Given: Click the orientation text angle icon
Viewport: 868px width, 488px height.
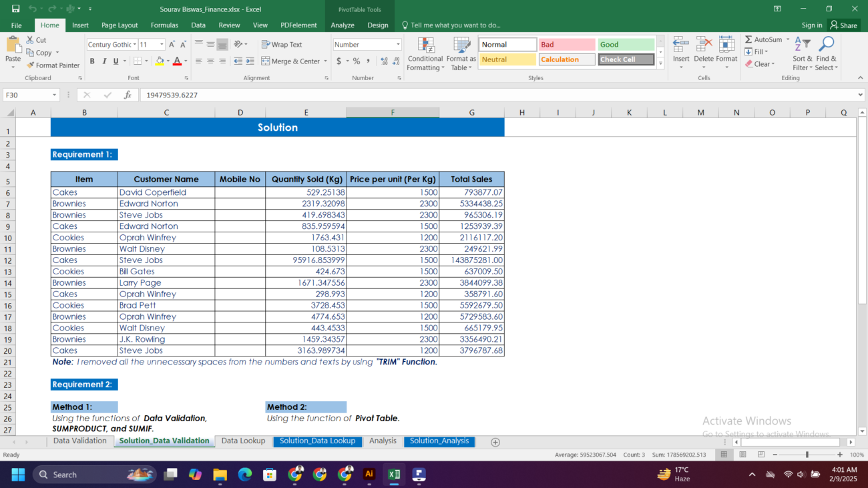Looking at the screenshot, I should coord(239,45).
